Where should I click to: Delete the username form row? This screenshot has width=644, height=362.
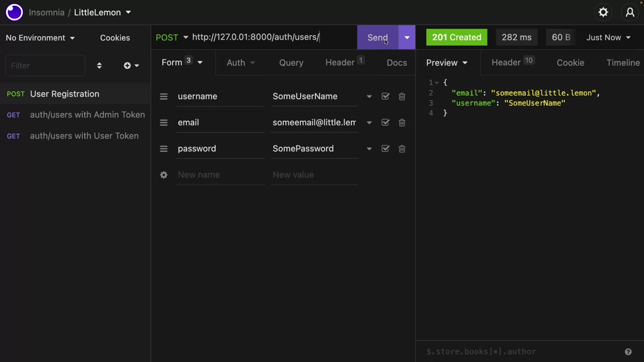tap(402, 97)
